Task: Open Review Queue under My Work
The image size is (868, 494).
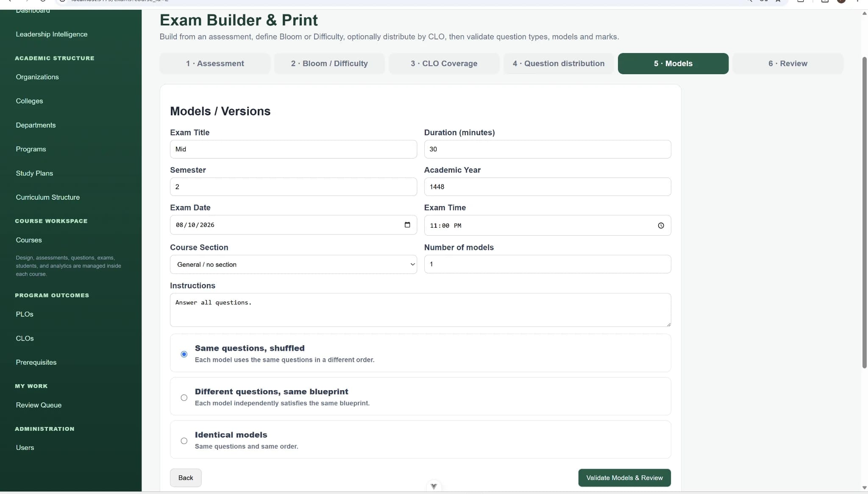Action: [39, 405]
